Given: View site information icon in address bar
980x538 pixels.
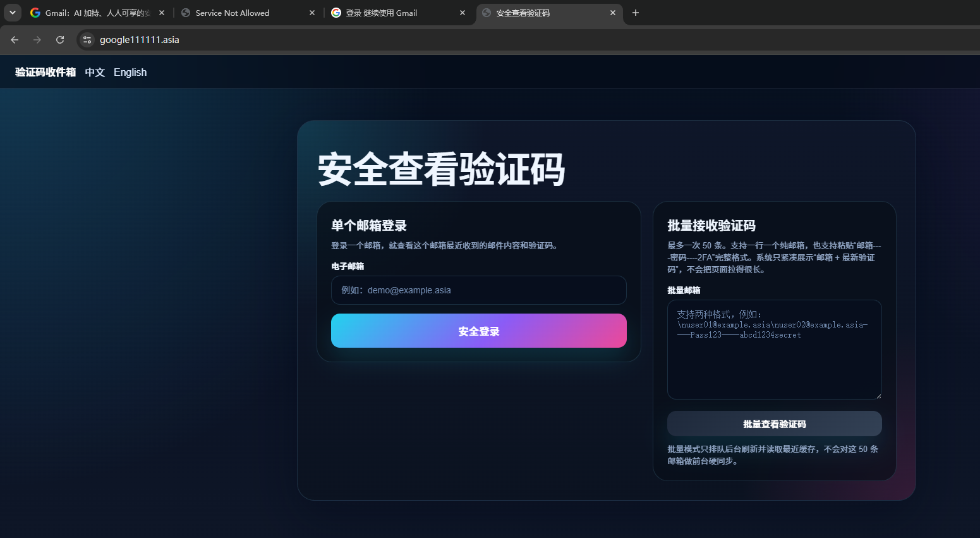Looking at the screenshot, I should (87, 40).
